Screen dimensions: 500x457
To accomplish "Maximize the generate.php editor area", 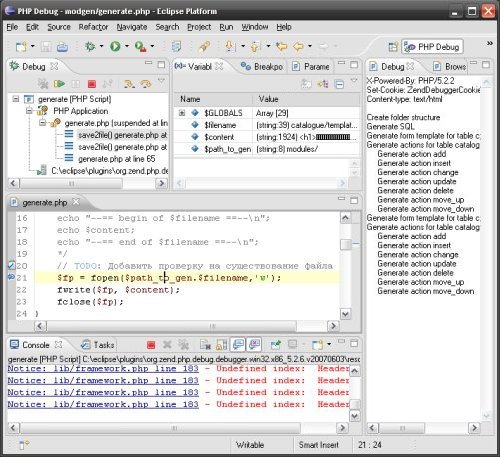I will click(x=354, y=200).
